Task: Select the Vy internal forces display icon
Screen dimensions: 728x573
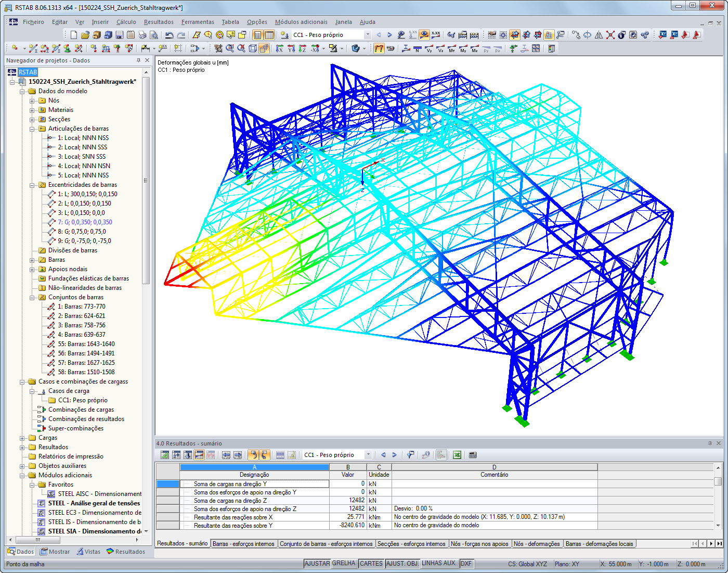Action: point(429,49)
